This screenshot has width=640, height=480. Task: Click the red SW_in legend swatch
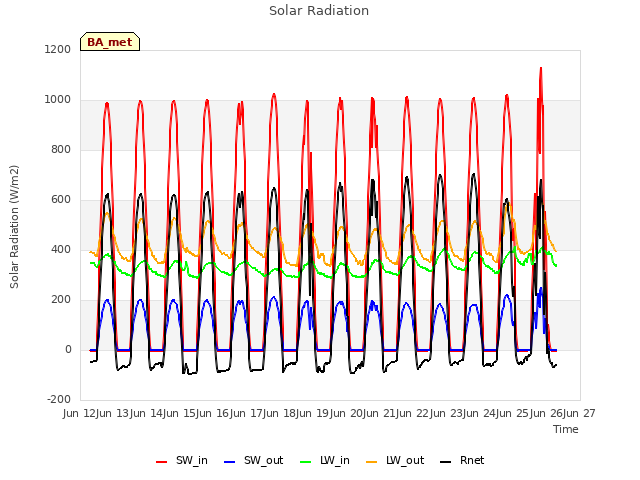pos(162,462)
